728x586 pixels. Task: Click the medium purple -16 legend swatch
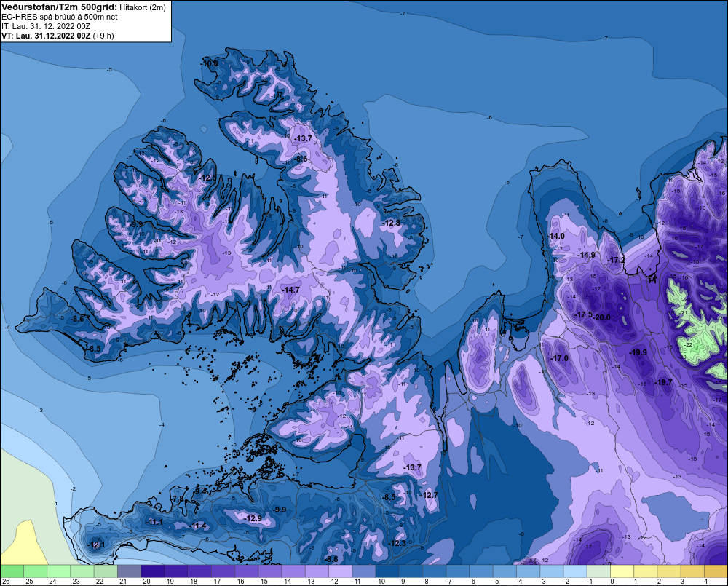pyautogui.click(x=247, y=571)
